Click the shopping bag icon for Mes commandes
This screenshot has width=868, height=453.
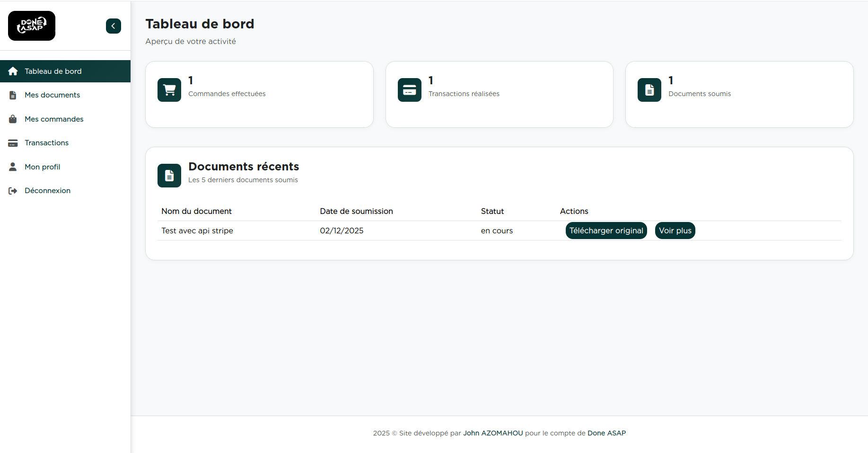point(13,119)
